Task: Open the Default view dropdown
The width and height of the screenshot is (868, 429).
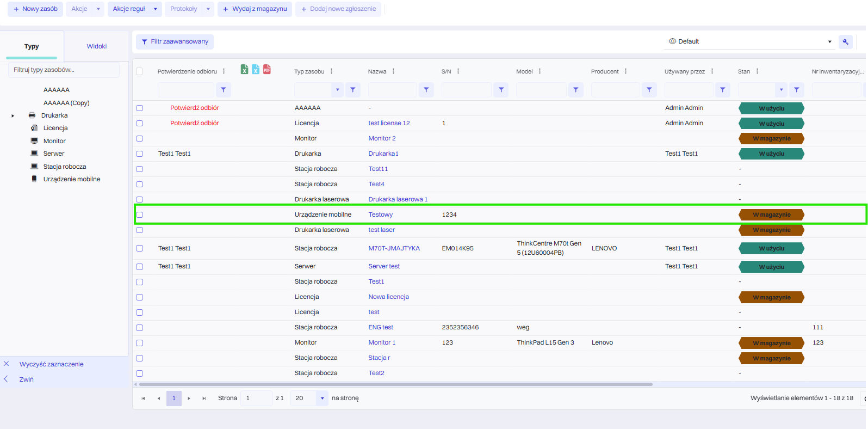Action: 829,41
